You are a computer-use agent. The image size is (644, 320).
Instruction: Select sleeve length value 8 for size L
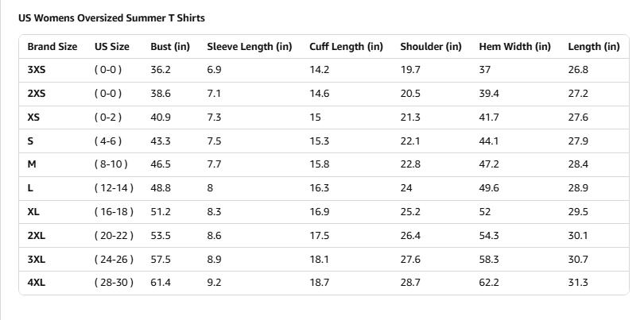[x=210, y=188]
